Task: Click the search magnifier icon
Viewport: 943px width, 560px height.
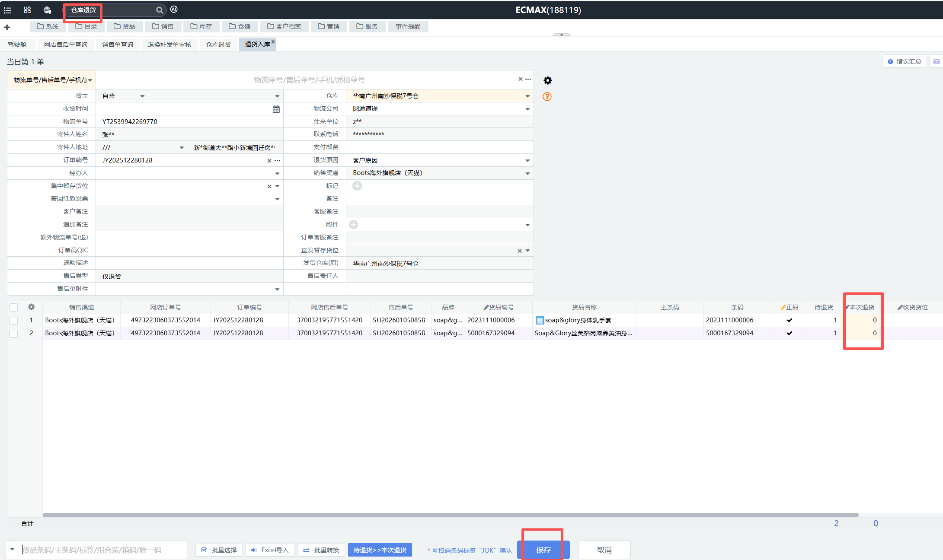Action: coord(160,10)
